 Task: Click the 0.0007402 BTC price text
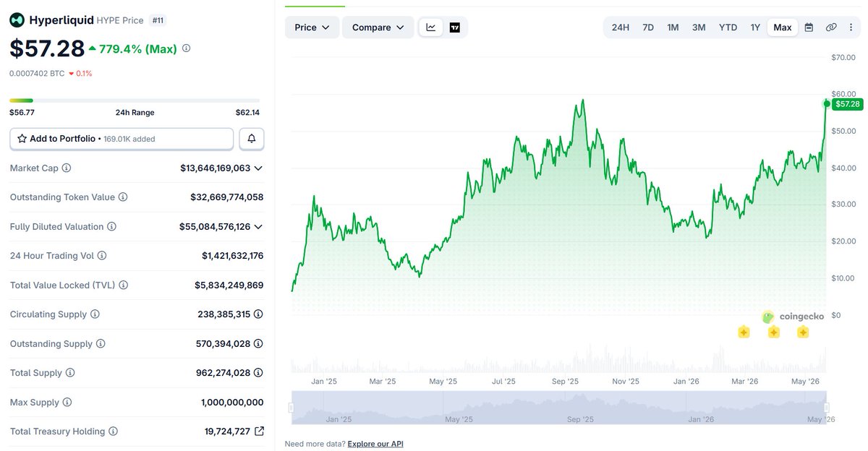(x=37, y=73)
